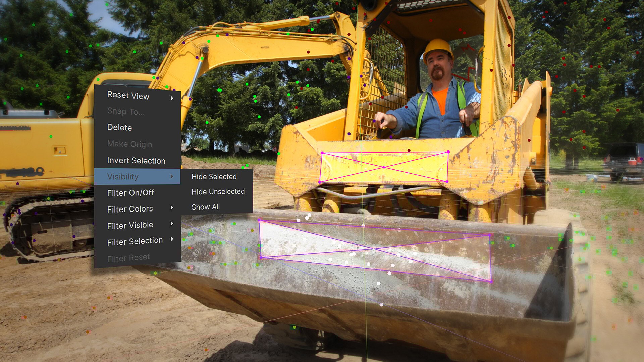The image size is (644, 362).
Task: Expand the Filter Selection submenu
Action: (x=135, y=240)
